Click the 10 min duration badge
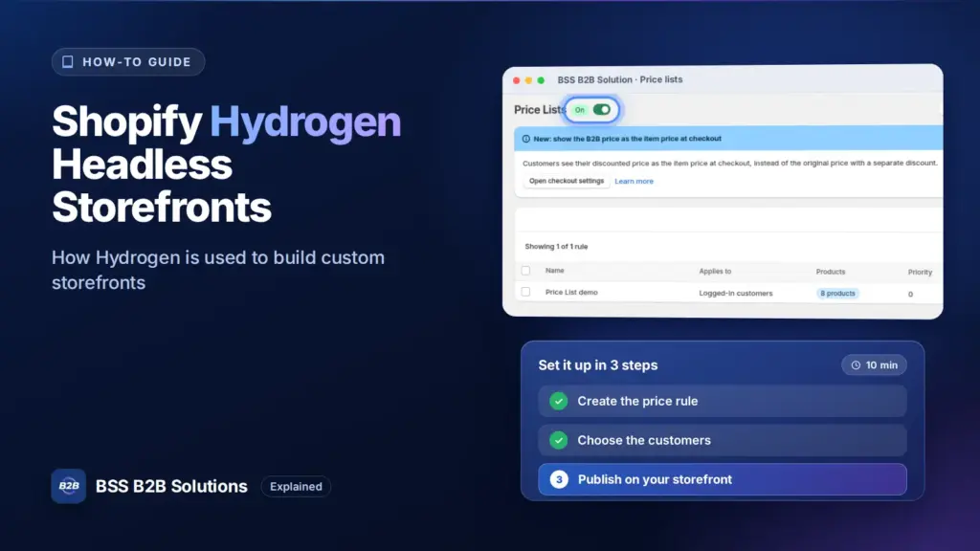The image size is (980, 551). 874,364
